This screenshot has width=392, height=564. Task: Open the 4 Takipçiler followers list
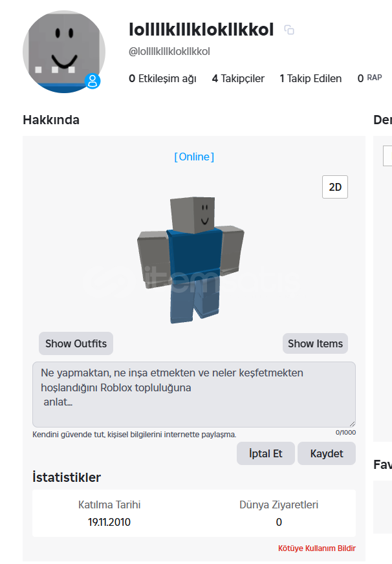pyautogui.click(x=238, y=78)
